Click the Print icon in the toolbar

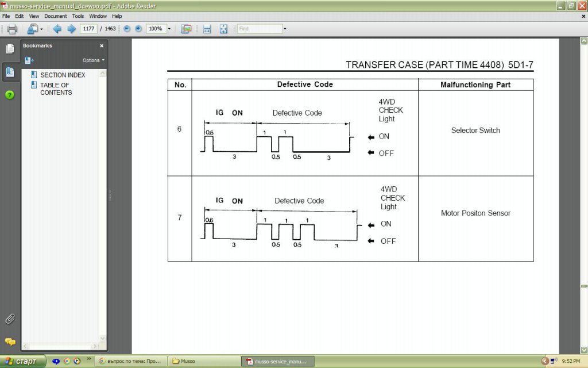pos(11,29)
